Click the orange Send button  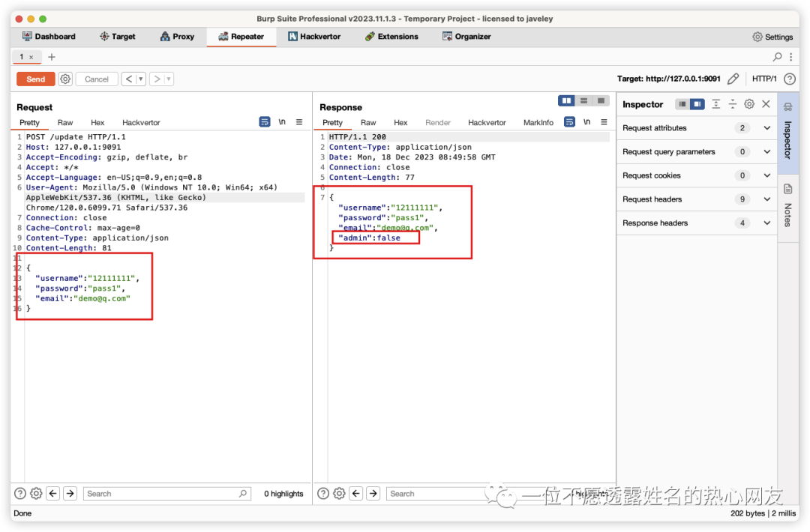(36, 79)
